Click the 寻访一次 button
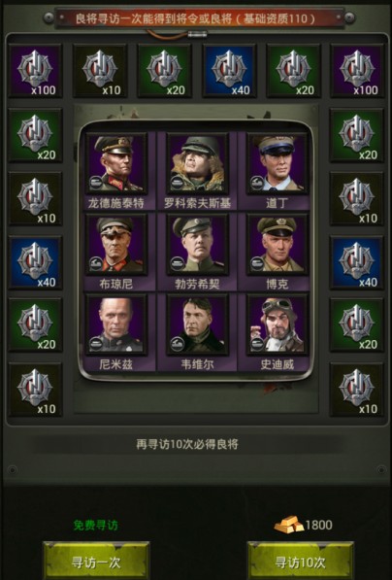Viewport: 392px width, 580px height. (96, 562)
